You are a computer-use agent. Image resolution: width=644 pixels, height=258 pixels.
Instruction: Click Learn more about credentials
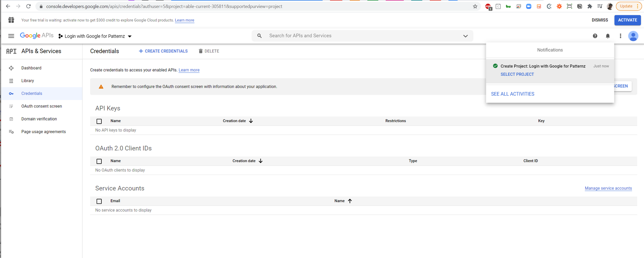click(189, 70)
